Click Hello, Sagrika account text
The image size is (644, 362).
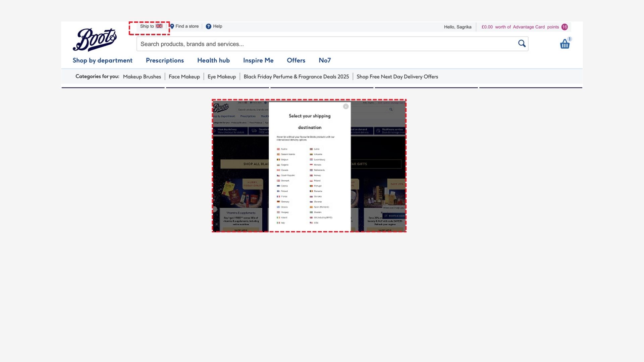click(458, 27)
